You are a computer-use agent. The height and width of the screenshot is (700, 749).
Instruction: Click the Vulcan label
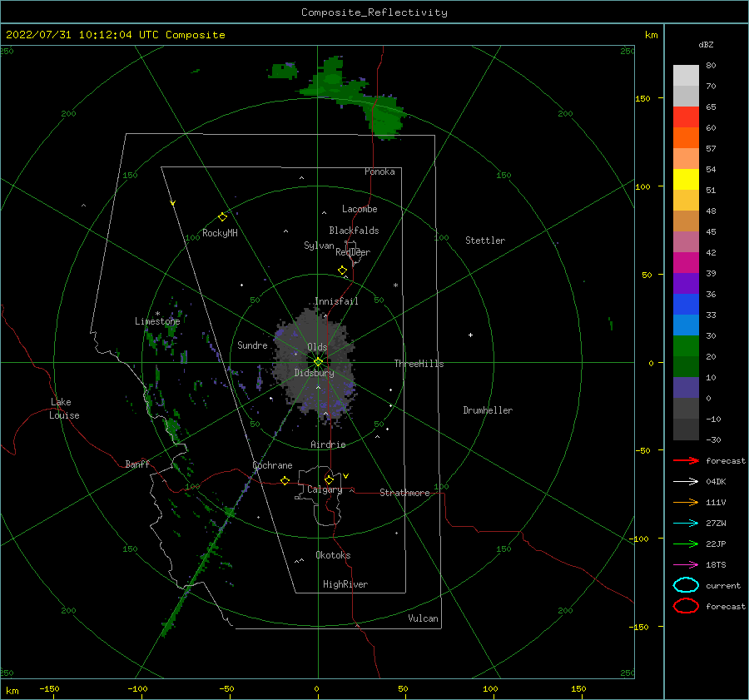point(423,618)
